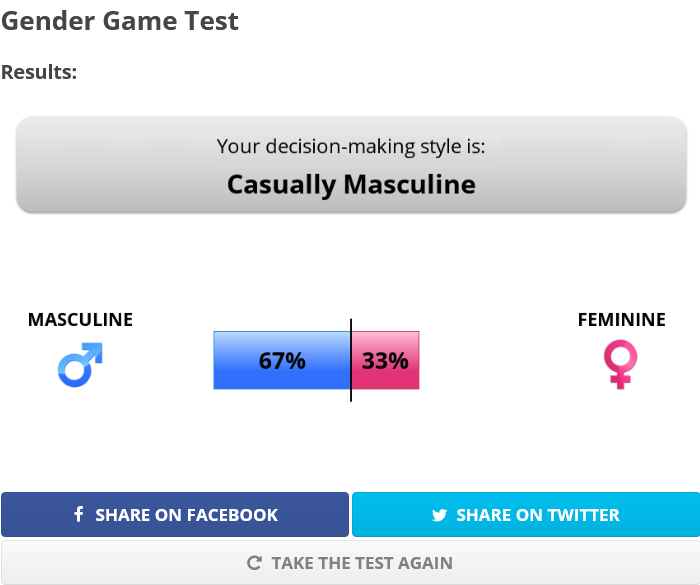The width and height of the screenshot is (700, 585).
Task: Click the pink 33% bar segment
Action: [x=385, y=360]
